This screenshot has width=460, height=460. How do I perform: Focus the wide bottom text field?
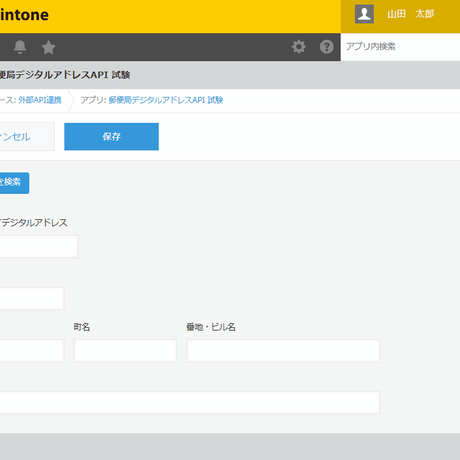pos(190,403)
